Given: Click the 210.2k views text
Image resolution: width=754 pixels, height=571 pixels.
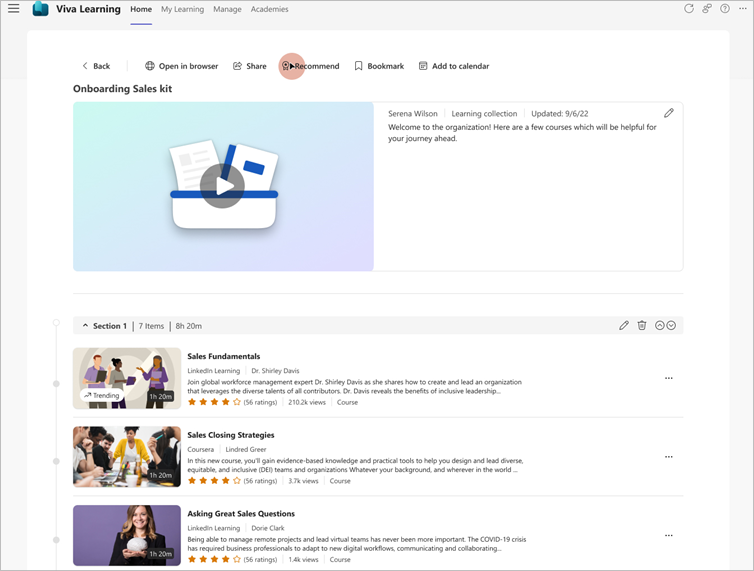Looking at the screenshot, I should [307, 402].
